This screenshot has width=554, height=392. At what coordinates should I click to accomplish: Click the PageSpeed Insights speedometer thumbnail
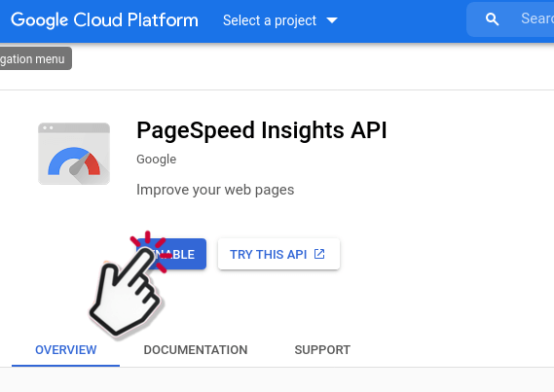[x=74, y=154]
